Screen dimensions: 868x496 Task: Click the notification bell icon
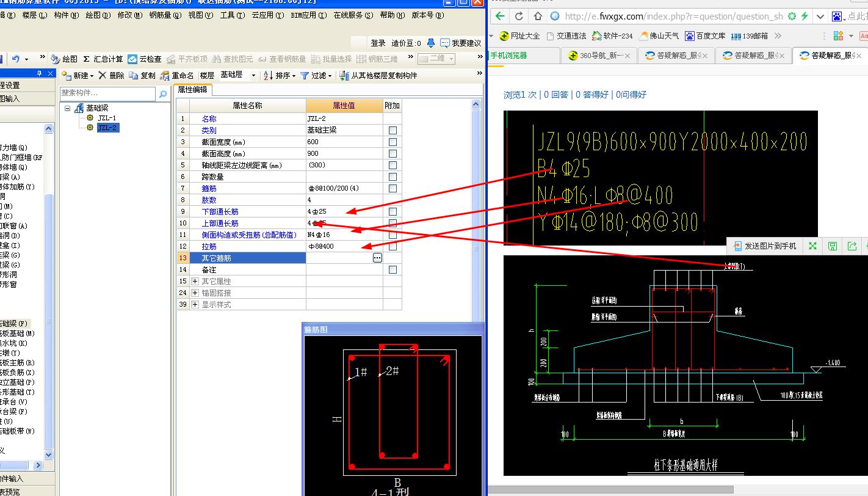pyautogui.click(x=431, y=43)
